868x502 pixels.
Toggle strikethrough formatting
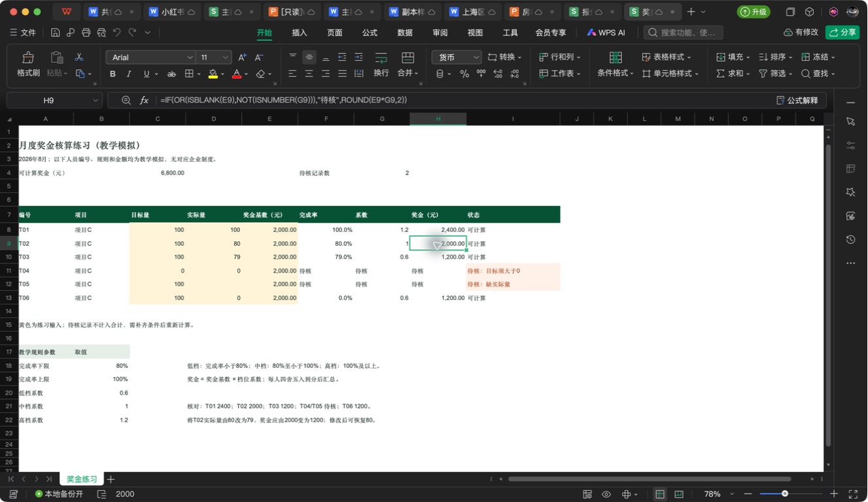(171, 74)
